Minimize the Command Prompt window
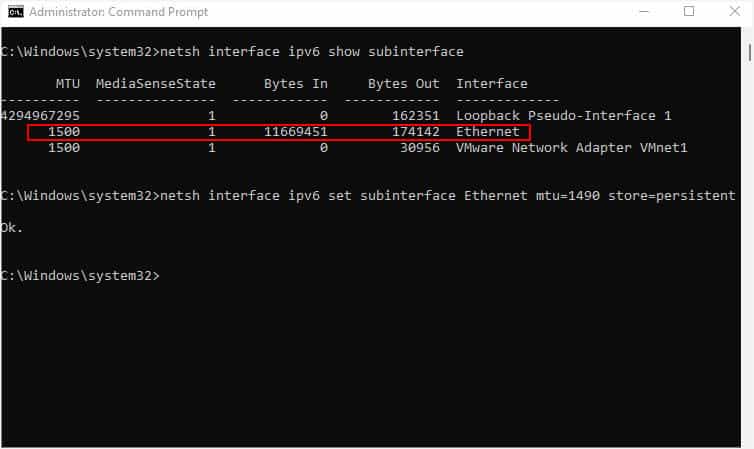The width and height of the screenshot is (754, 449). click(644, 12)
